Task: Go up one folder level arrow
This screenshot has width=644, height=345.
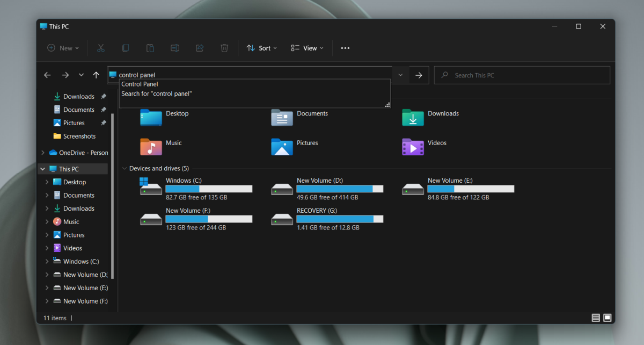Action: [x=96, y=75]
